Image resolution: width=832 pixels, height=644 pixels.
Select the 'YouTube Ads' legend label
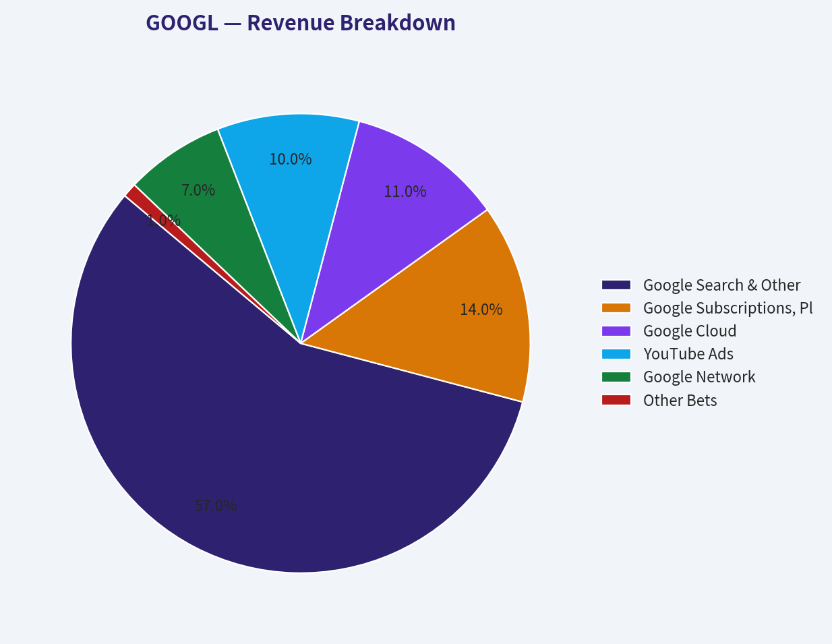click(x=688, y=354)
